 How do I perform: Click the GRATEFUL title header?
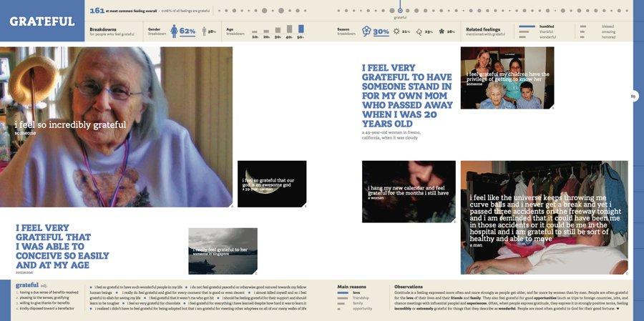pyautogui.click(x=42, y=21)
